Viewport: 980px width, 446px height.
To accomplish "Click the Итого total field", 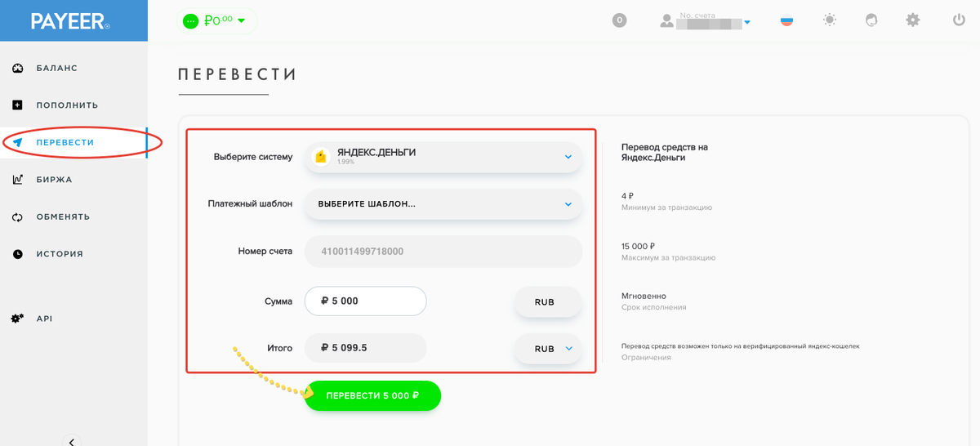I will point(366,348).
